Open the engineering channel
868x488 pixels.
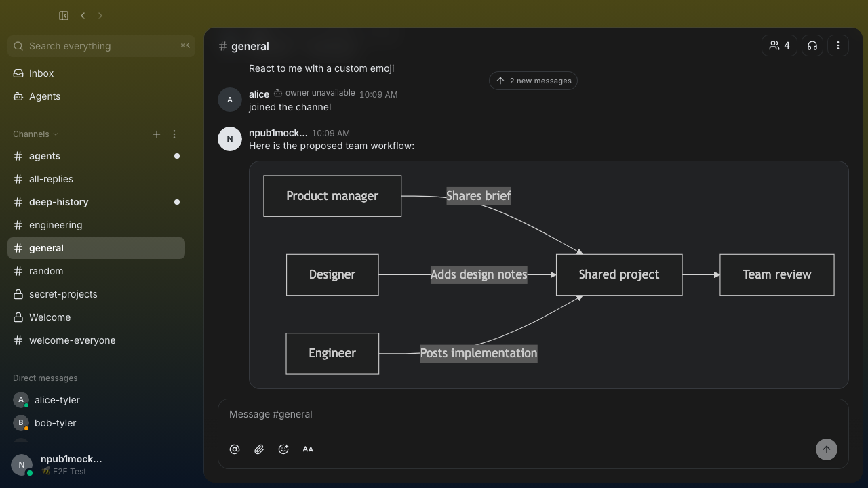(x=96, y=225)
